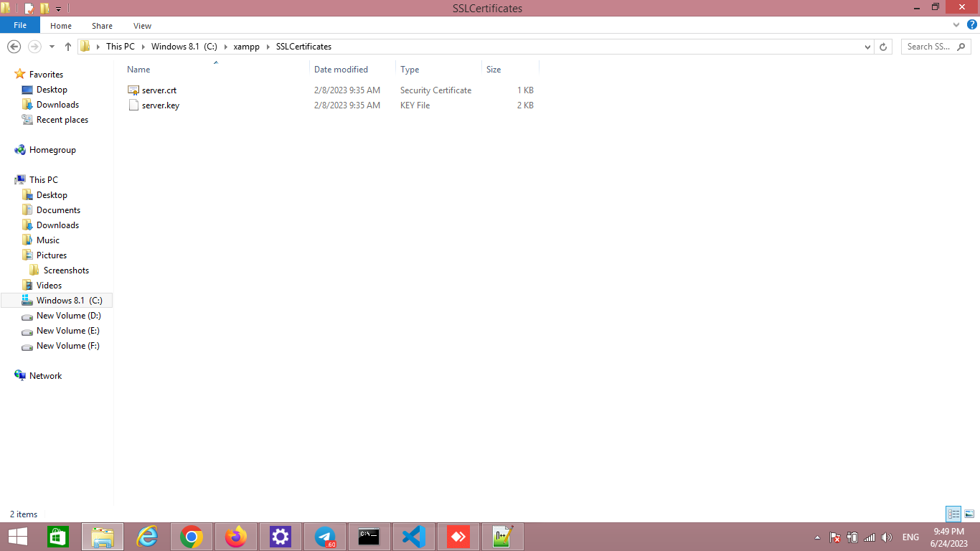Open the Share ribbon tab

coord(102,26)
